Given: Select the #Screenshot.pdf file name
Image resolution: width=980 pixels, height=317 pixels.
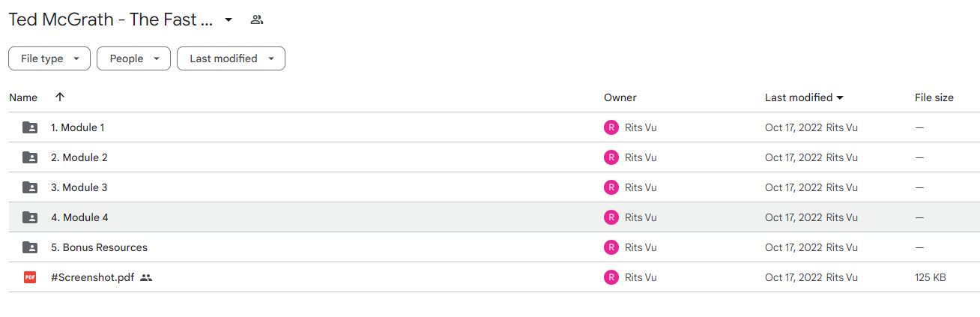Looking at the screenshot, I should tap(93, 277).
